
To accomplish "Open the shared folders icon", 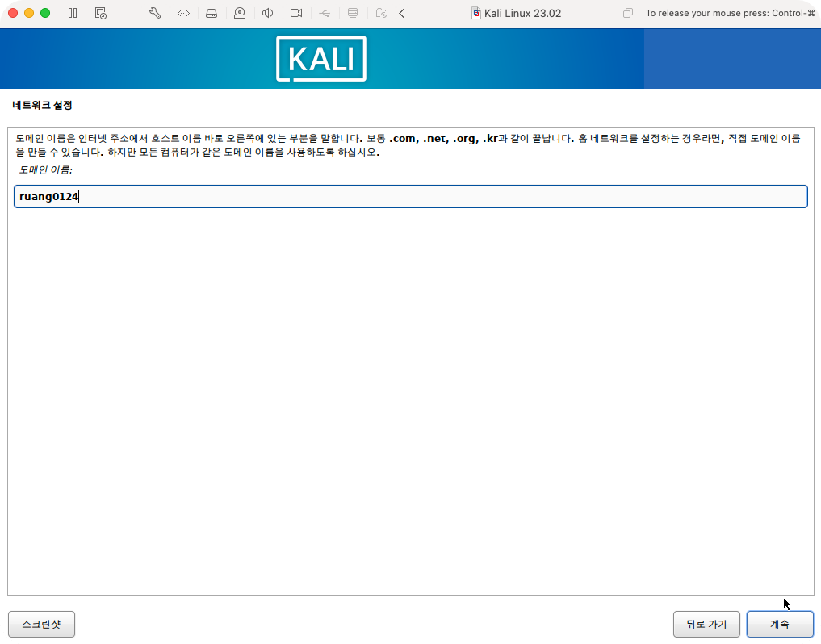I will (x=382, y=13).
